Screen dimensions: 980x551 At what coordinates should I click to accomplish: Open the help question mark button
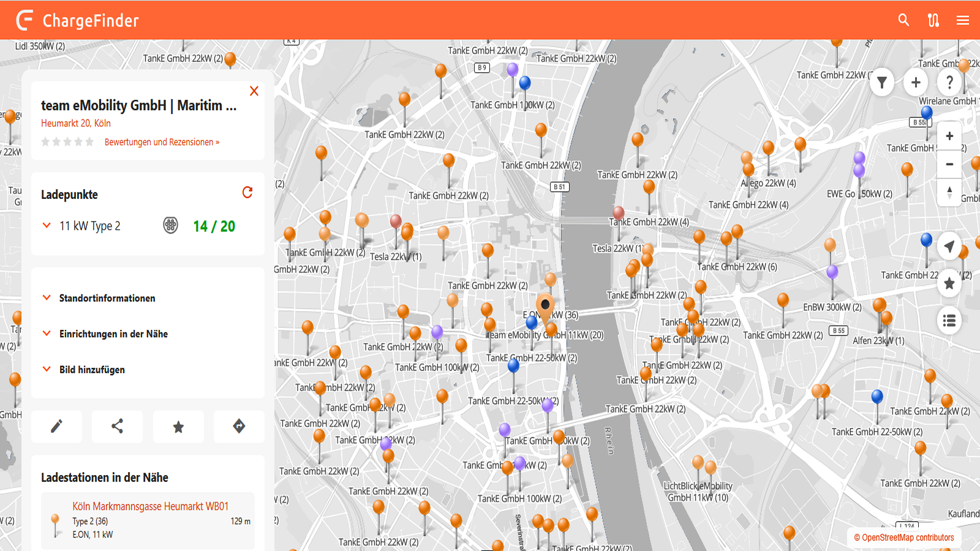click(x=949, y=82)
